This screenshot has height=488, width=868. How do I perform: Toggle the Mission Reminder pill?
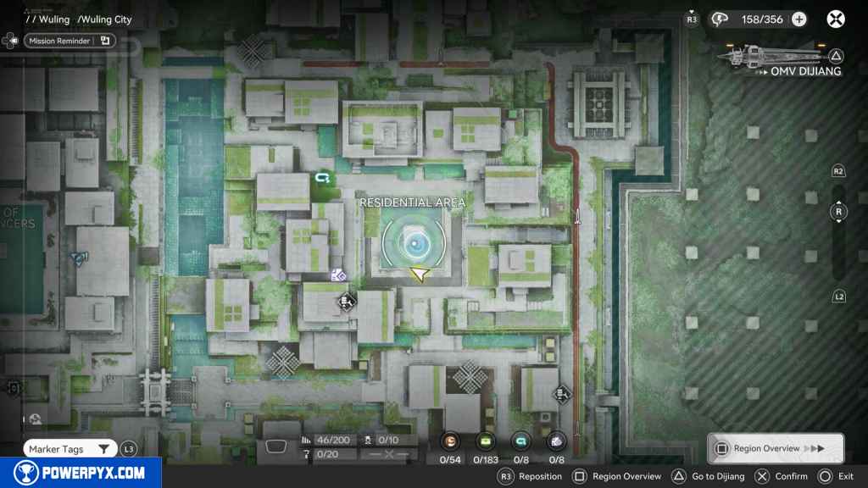tap(70, 40)
